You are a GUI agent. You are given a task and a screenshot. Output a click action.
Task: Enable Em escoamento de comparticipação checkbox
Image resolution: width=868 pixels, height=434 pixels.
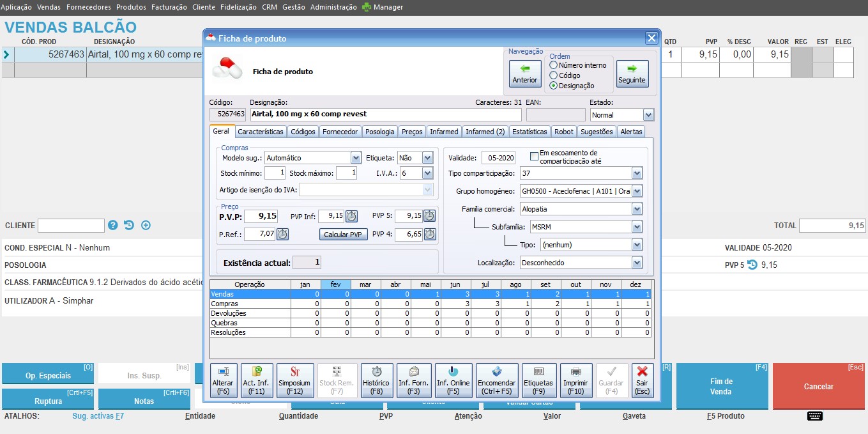pos(535,157)
